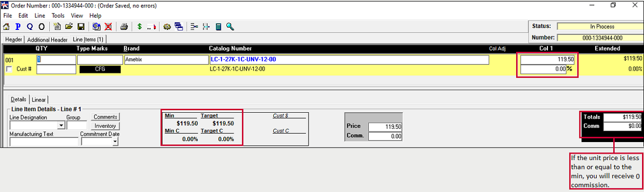Switch to the Linear tab
This screenshot has width=644, height=192.
[39, 100]
